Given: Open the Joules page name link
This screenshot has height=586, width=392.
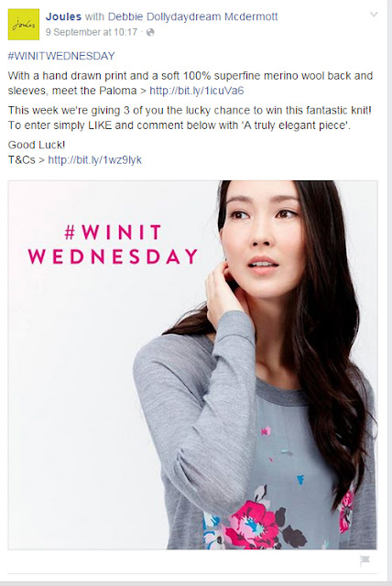Looking at the screenshot, I should (x=63, y=16).
